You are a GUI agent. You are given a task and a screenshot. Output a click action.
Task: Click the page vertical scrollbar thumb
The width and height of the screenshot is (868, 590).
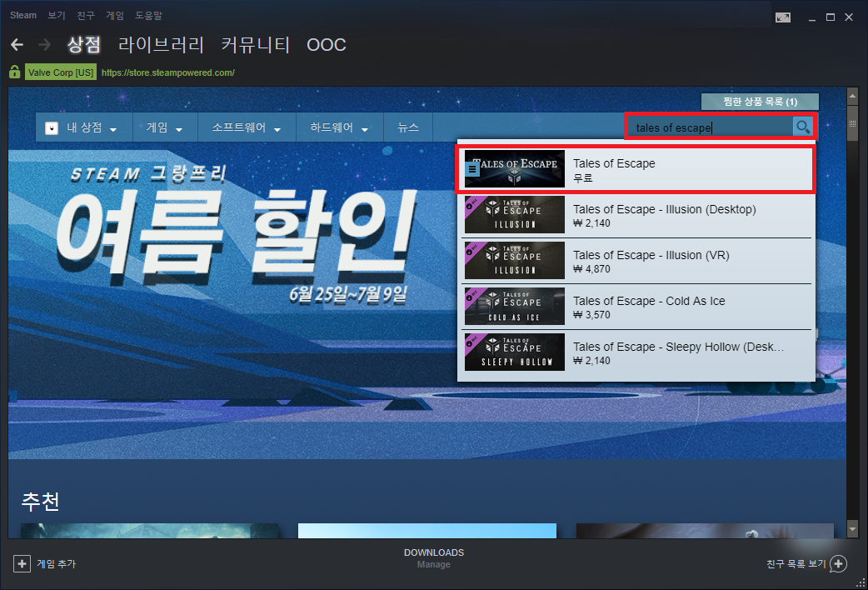[x=852, y=122]
